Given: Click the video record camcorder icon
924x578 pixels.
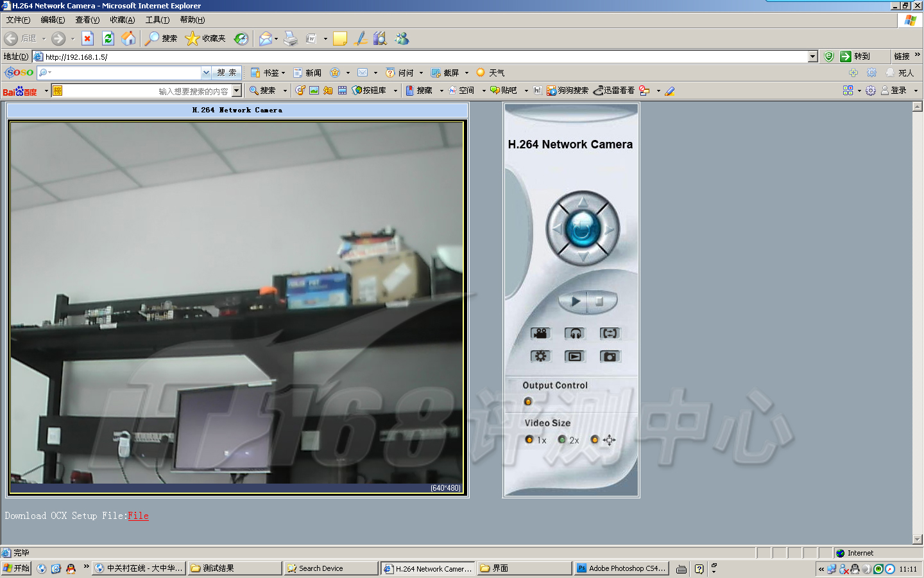Looking at the screenshot, I should [540, 333].
